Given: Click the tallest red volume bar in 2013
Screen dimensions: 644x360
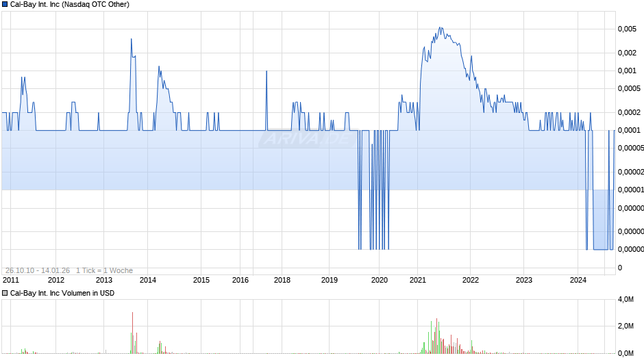Looking at the screenshot, I should coord(133,333).
